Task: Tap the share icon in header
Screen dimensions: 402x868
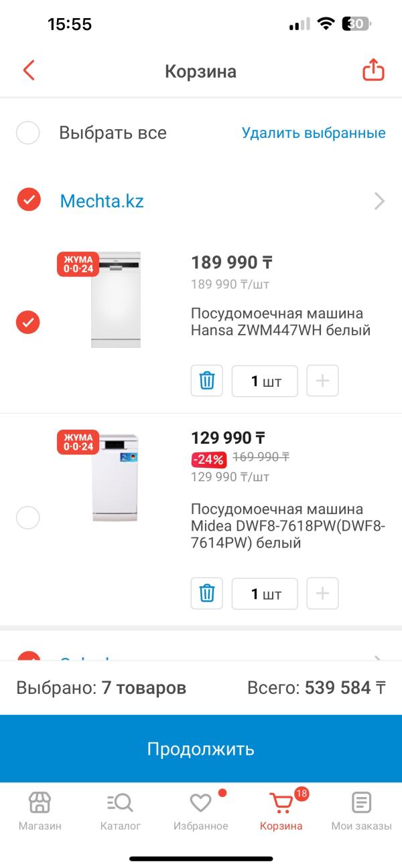Action: click(373, 70)
